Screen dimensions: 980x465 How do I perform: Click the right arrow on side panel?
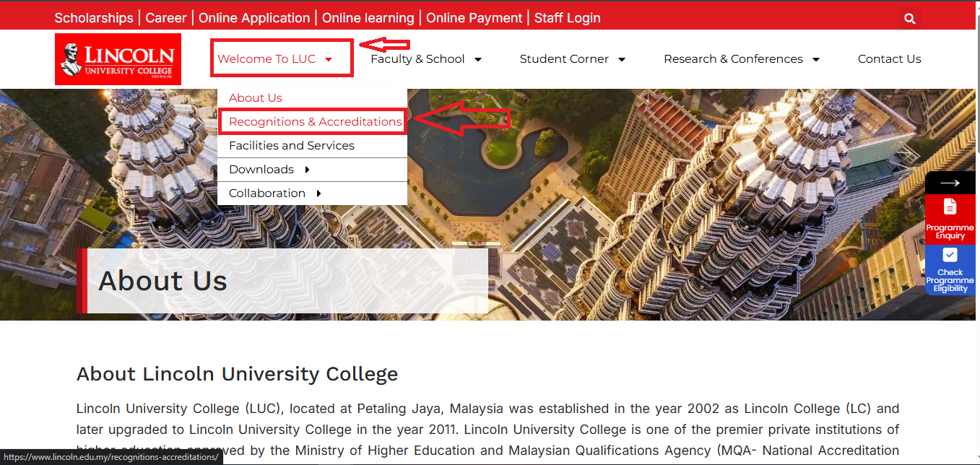(950, 183)
